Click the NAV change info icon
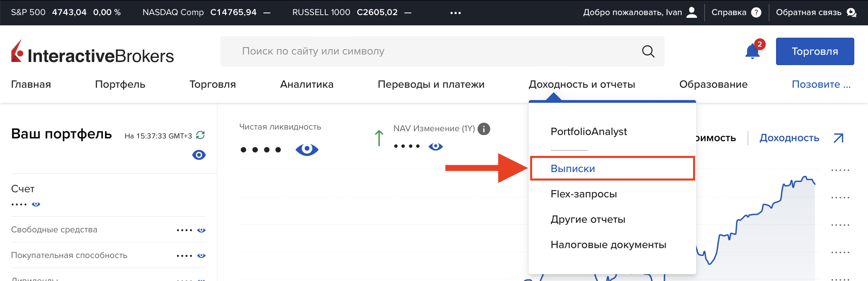868x281 pixels. click(x=484, y=129)
